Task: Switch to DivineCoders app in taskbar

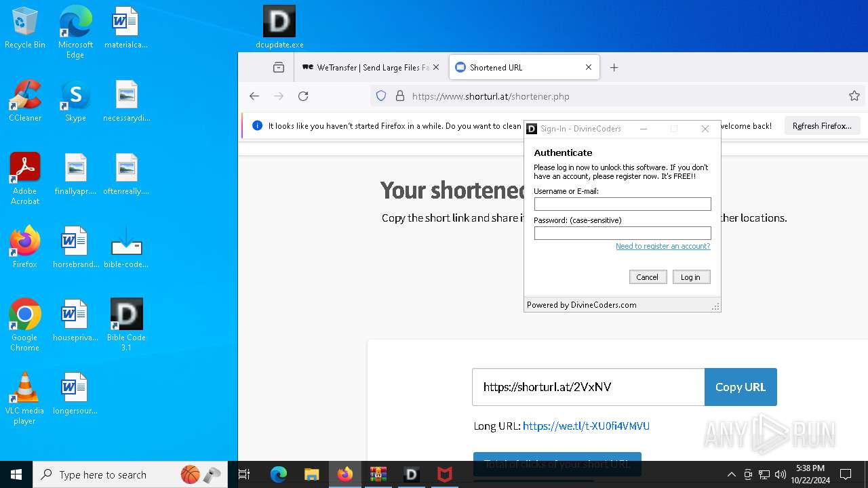Action: click(x=412, y=474)
